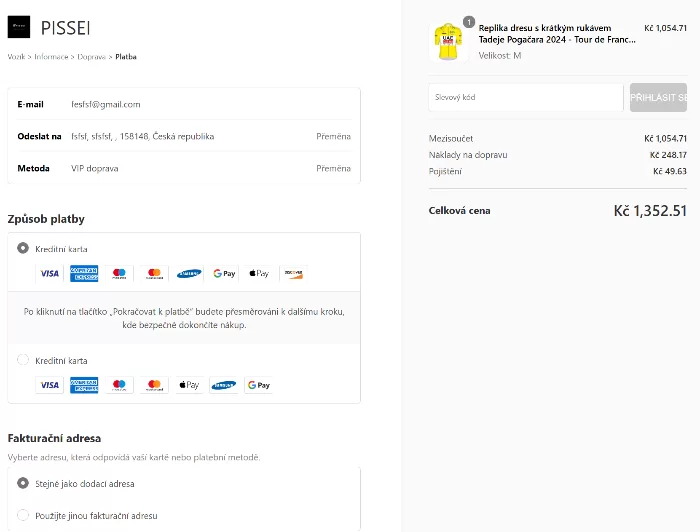Go to Vozík breadcrumb step
This screenshot has height=532, width=700.
click(17, 57)
